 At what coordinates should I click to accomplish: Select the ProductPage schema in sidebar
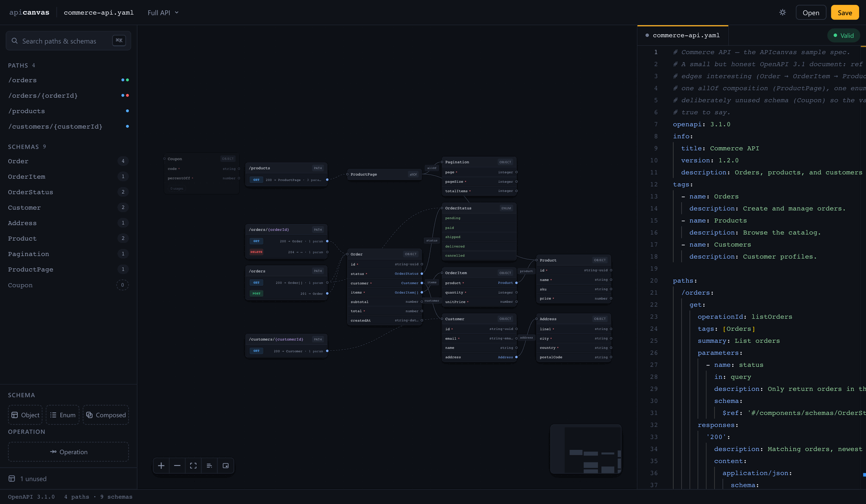[68, 269]
